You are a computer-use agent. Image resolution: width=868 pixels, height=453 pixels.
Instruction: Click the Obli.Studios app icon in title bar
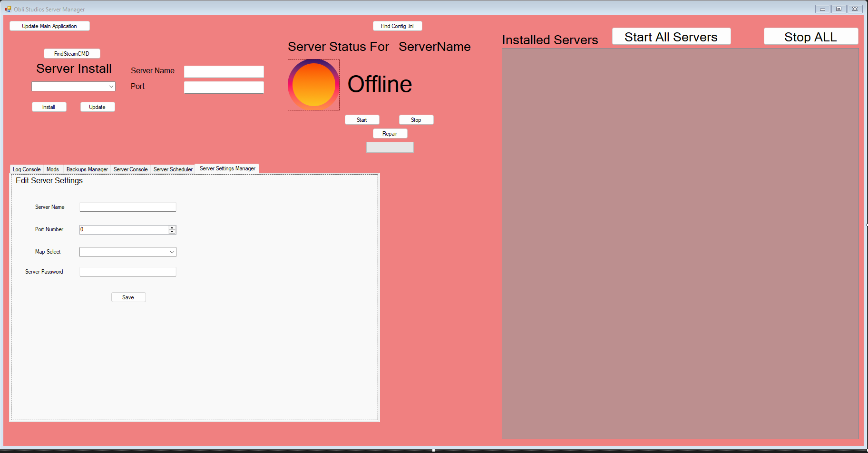[x=8, y=9]
